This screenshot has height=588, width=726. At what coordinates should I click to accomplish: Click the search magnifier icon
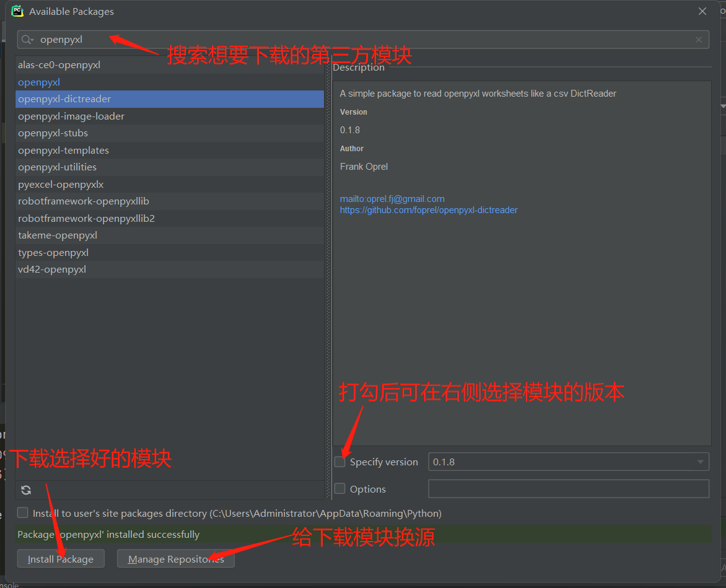[x=27, y=40]
